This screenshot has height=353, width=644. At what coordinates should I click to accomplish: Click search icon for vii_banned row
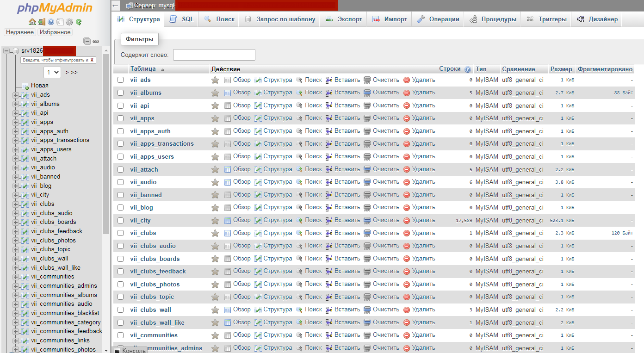(x=299, y=195)
